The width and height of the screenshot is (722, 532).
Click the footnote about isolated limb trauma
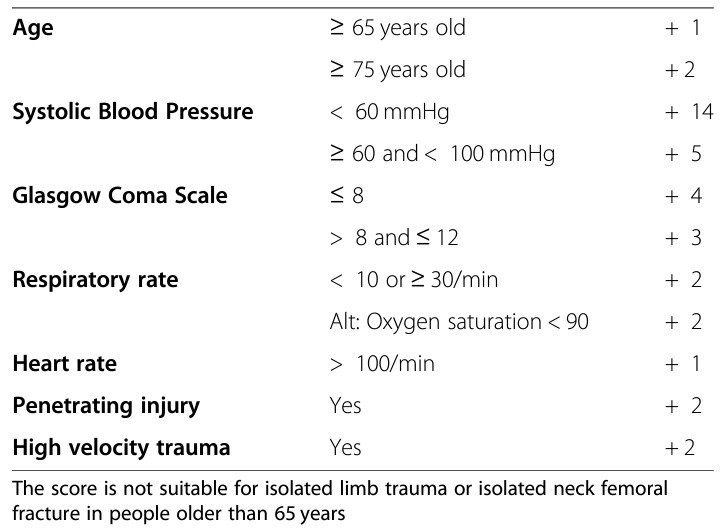tap(340, 501)
